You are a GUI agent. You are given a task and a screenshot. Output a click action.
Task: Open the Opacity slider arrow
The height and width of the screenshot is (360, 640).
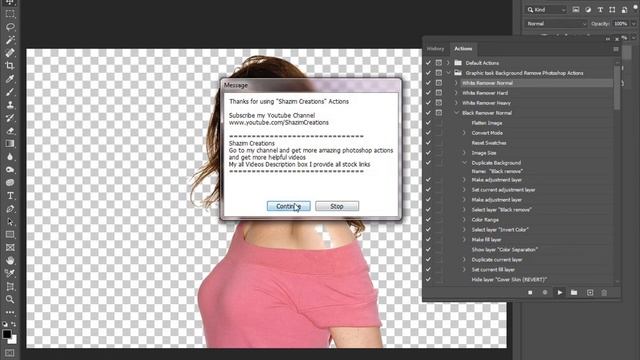click(633, 24)
